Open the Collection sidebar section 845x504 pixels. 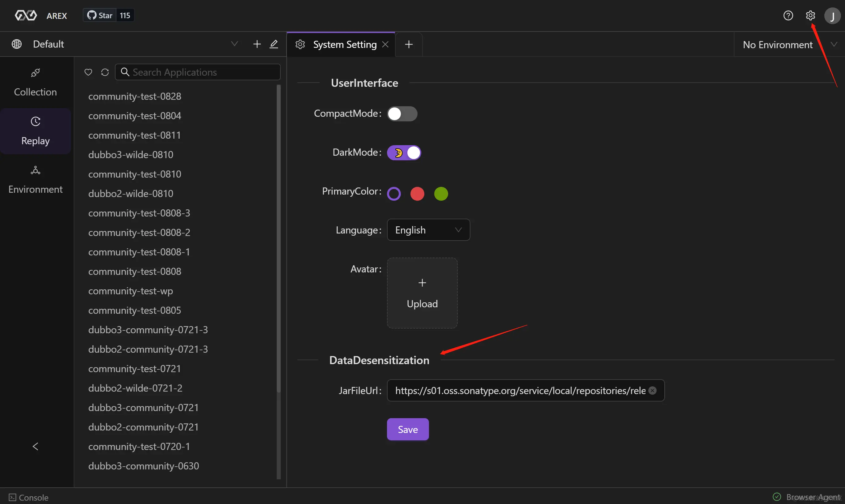click(35, 82)
